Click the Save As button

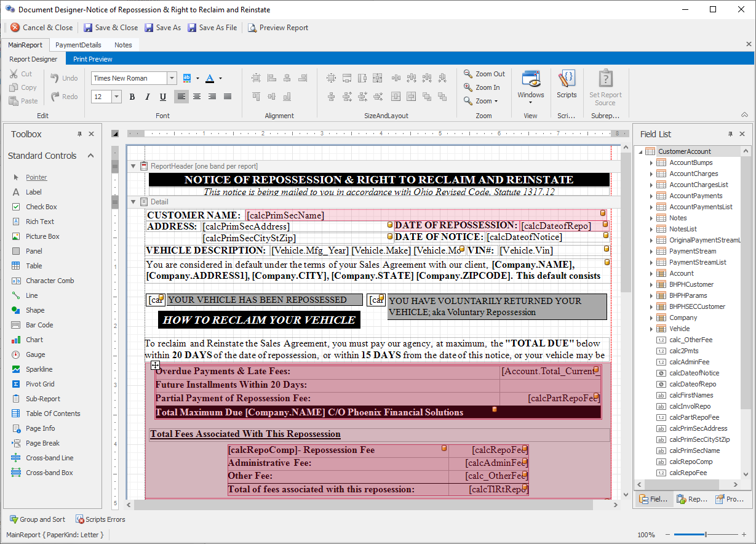click(163, 28)
